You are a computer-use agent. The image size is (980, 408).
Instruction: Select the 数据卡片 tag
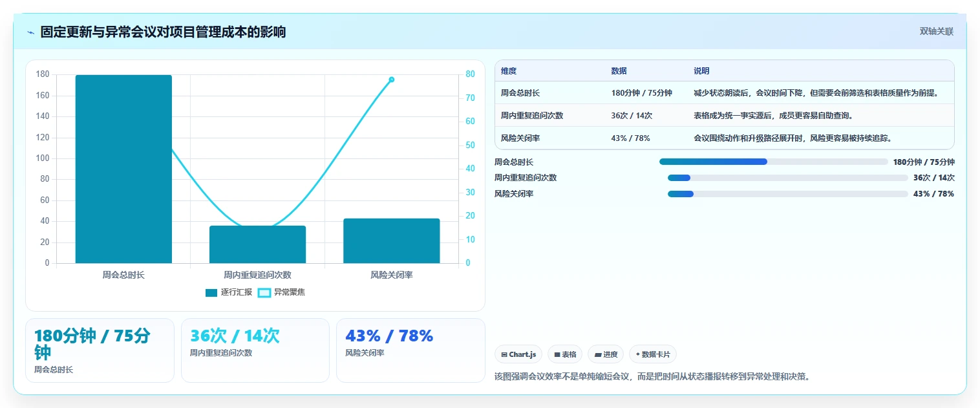point(653,354)
